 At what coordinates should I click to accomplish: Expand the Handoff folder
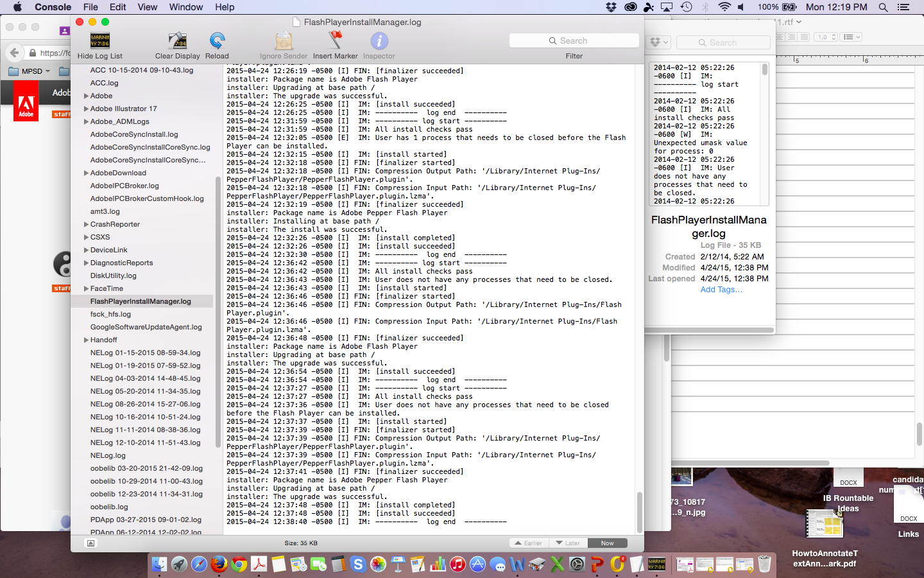click(86, 340)
